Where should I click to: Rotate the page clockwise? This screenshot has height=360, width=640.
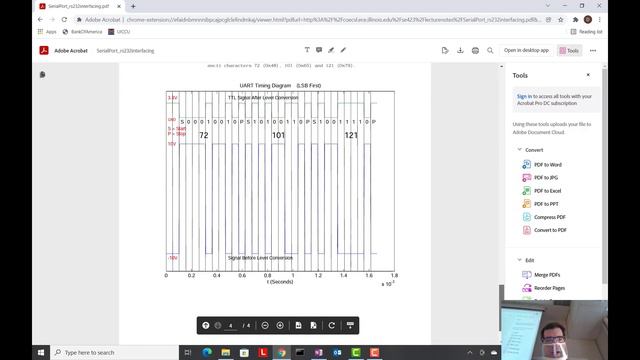click(332, 325)
